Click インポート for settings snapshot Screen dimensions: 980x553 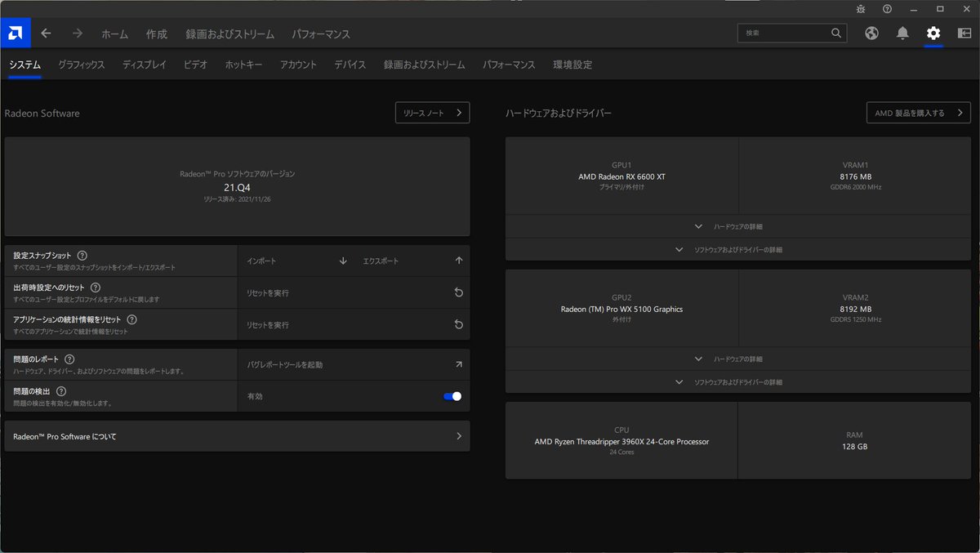[x=261, y=261]
